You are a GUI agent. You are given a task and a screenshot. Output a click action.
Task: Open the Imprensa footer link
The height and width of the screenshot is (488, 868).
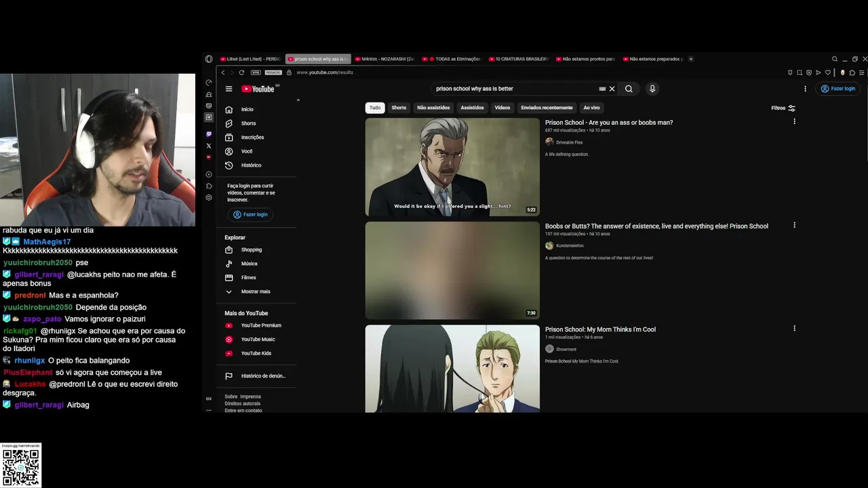click(250, 396)
